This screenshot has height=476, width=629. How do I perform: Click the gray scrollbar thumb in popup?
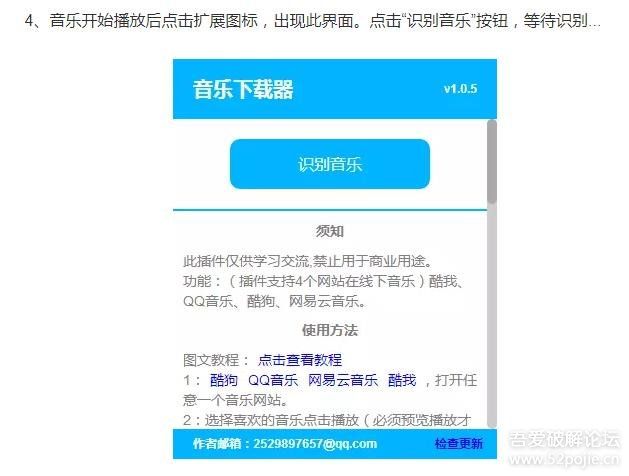(x=492, y=162)
